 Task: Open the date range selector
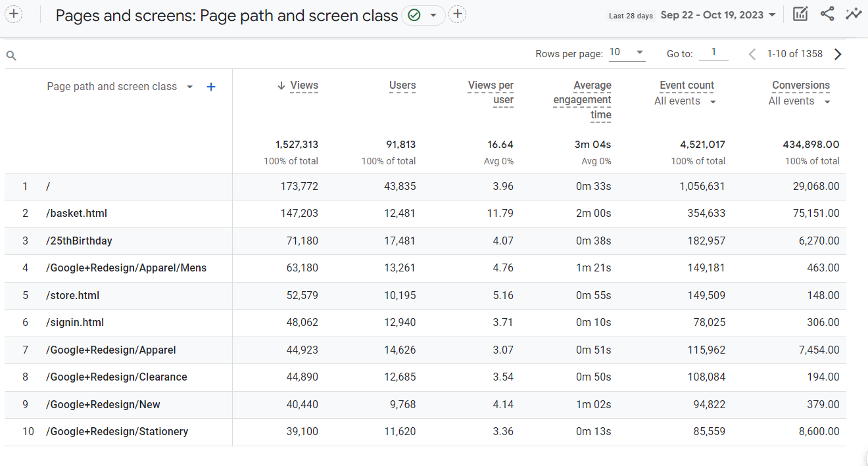(718, 14)
